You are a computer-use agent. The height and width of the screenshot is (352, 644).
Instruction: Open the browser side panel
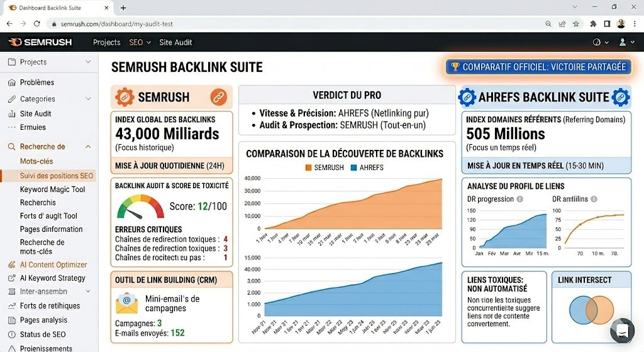pos(607,24)
